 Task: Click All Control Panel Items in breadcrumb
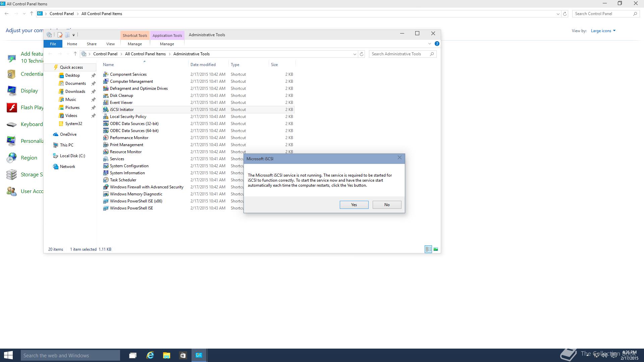click(145, 54)
